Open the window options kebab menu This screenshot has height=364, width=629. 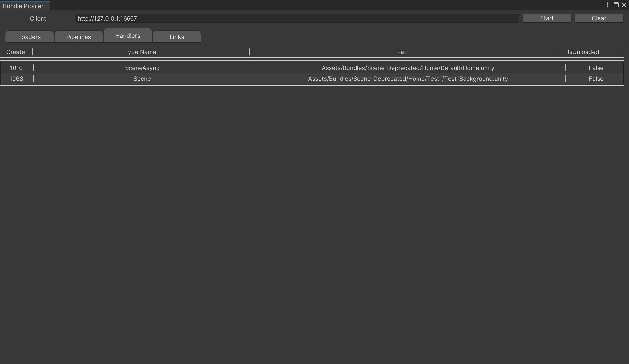[x=607, y=5]
